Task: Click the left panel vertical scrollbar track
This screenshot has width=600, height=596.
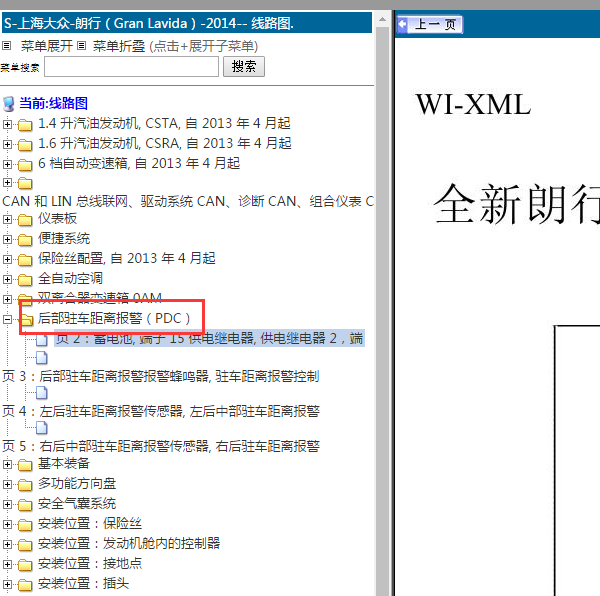Action: pyautogui.click(x=382, y=310)
